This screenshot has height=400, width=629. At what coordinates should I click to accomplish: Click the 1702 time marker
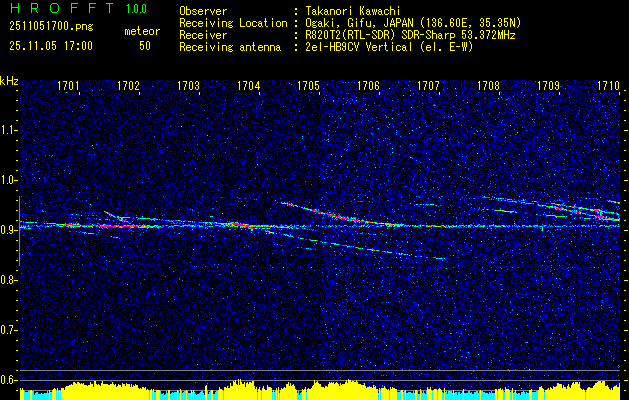coord(128,86)
